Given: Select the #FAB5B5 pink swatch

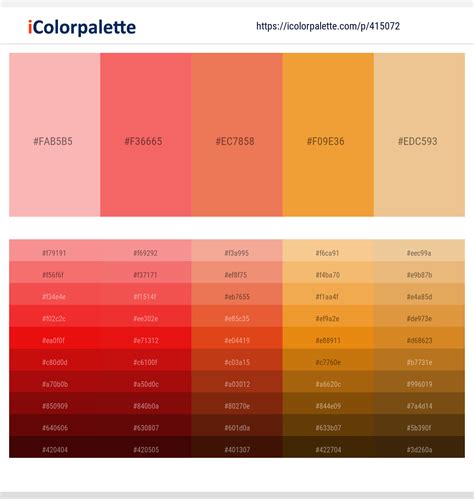Looking at the screenshot, I should point(55,135).
